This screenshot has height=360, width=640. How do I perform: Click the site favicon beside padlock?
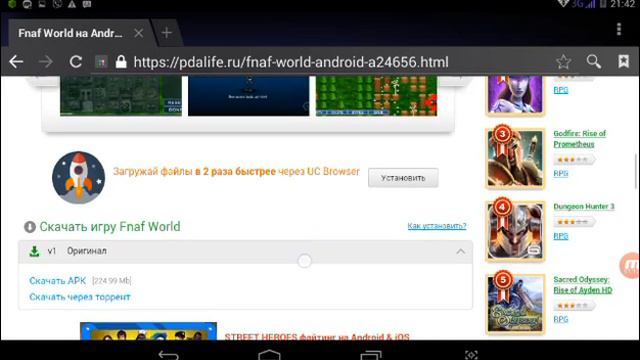coord(101,62)
